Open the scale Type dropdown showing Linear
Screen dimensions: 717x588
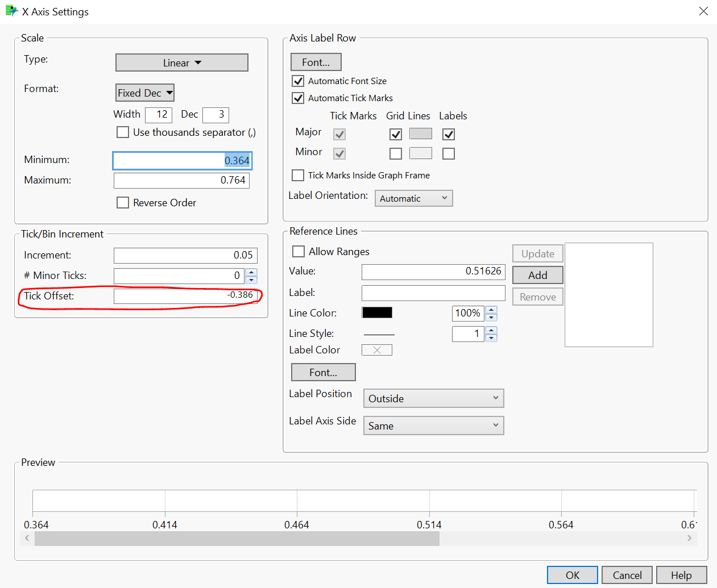(181, 62)
